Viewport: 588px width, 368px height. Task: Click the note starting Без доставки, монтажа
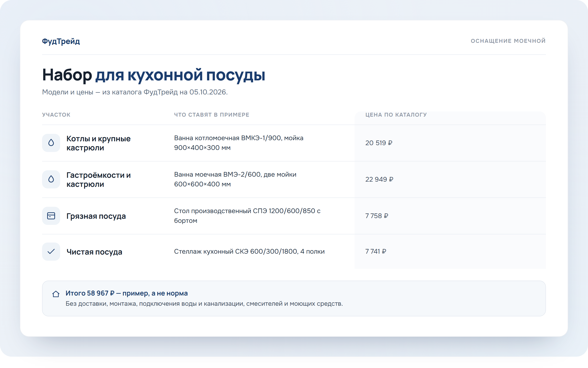204,304
